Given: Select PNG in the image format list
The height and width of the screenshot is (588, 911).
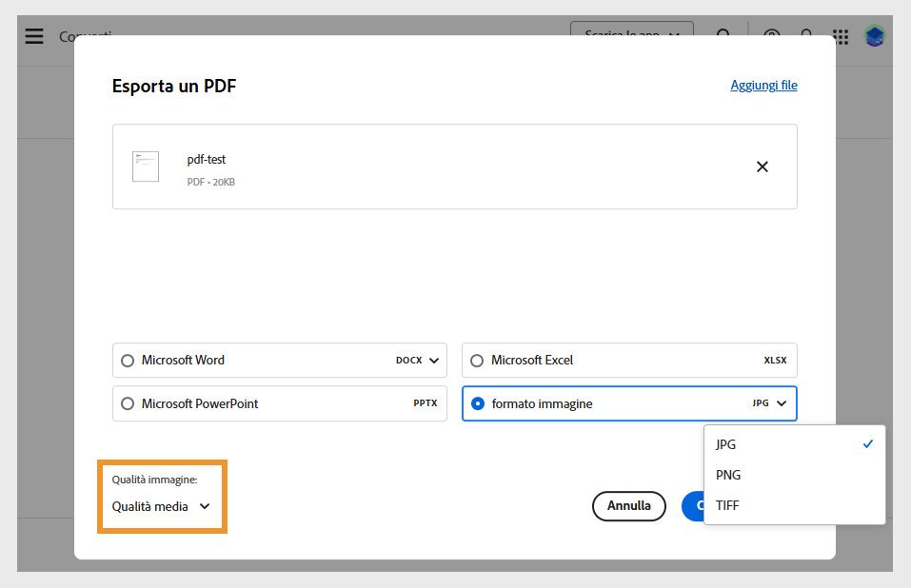Looking at the screenshot, I should 728,475.
